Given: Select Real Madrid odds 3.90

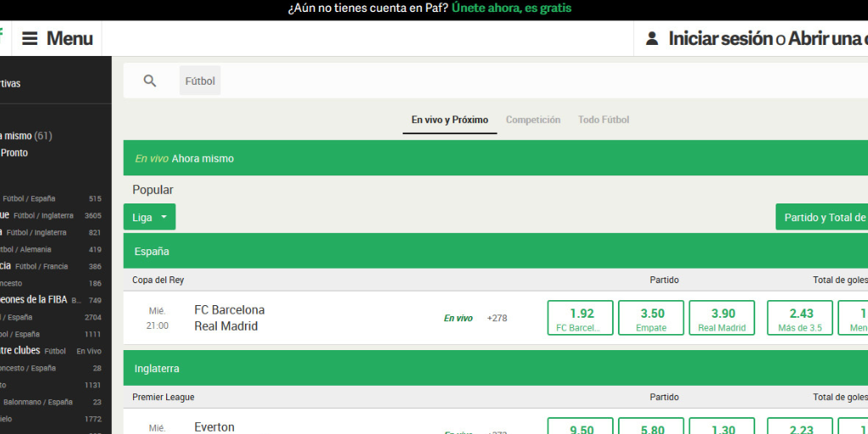Looking at the screenshot, I should point(722,318).
